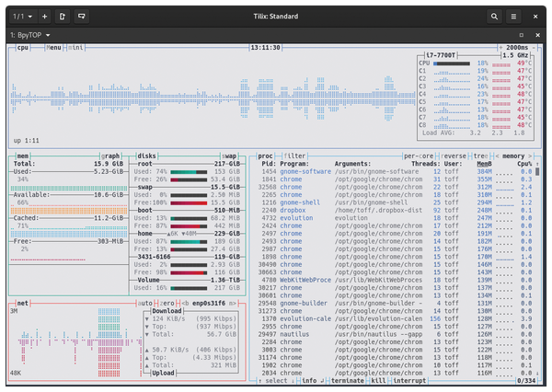Click the uptime 1:11 text
This screenshot has width=552, height=392.
tap(27, 141)
